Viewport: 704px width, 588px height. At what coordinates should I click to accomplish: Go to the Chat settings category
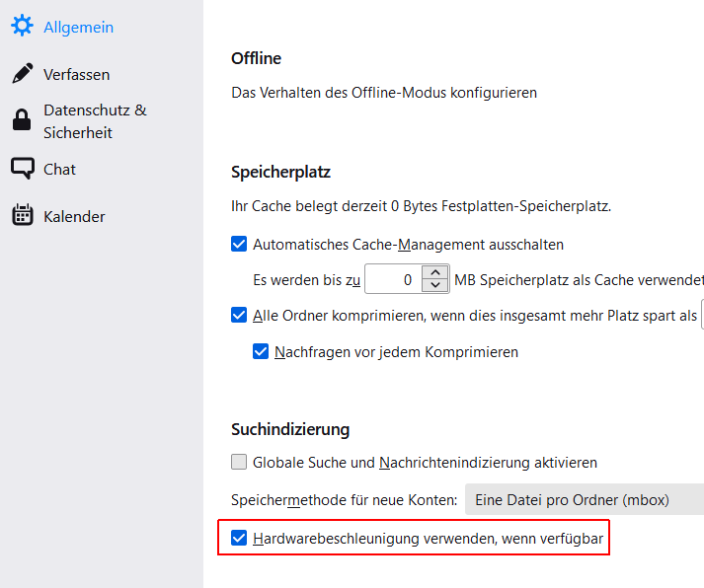pyautogui.click(x=59, y=169)
